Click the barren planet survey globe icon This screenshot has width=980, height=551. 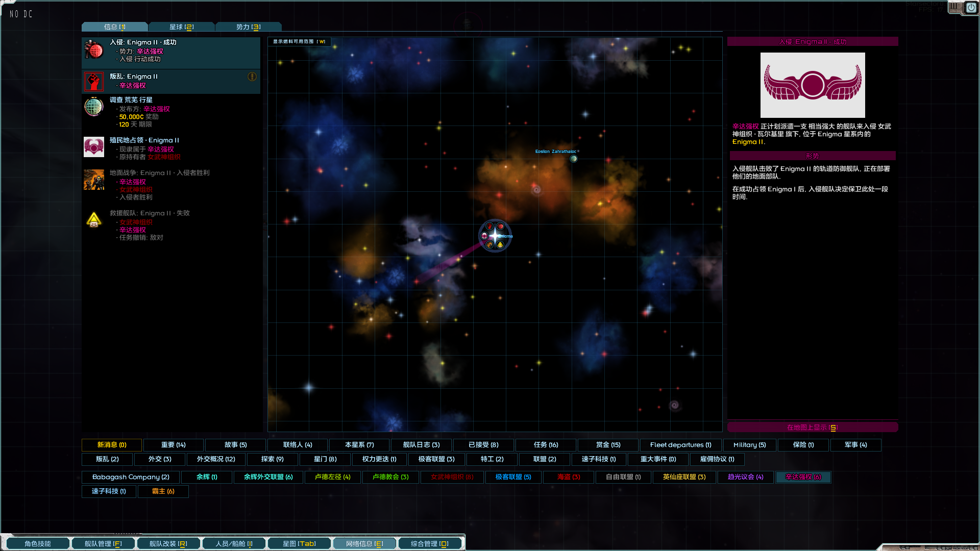(94, 107)
